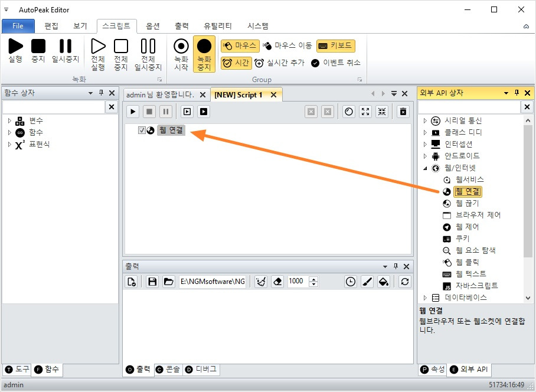The width and height of the screenshot is (536, 392).
Task: Click the 일시중지 (Pause) icon
Action: tap(66, 46)
